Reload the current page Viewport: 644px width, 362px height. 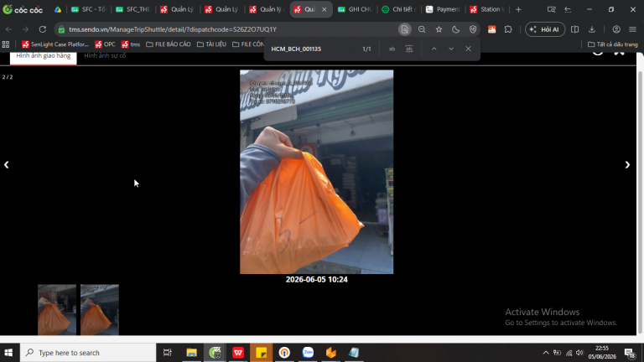pos(42,29)
